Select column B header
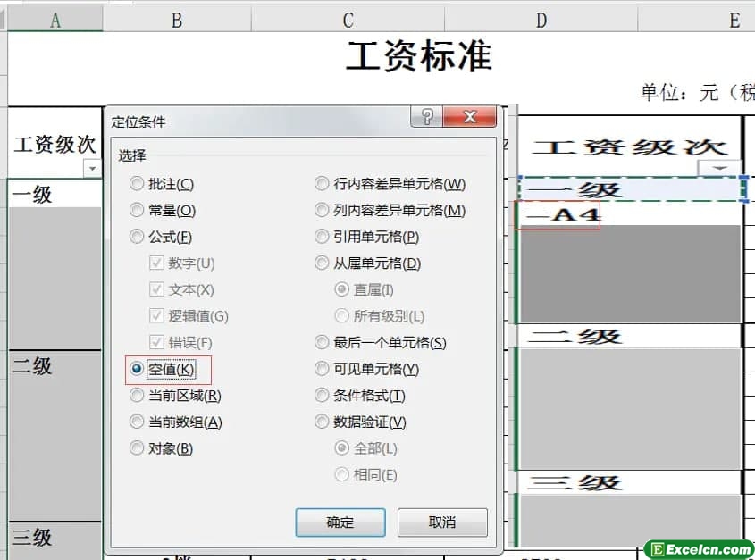755x560 pixels. [177, 21]
